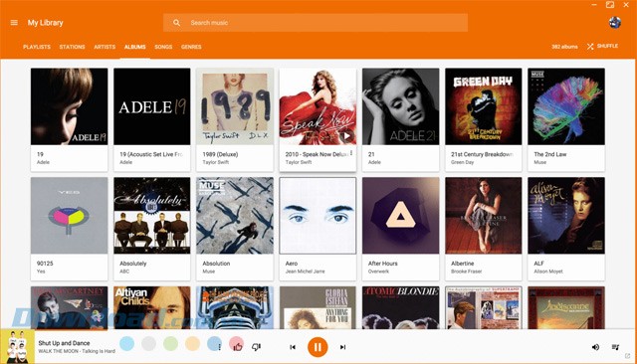Open artist Alison Moyet link
Screen dimensions: 637x364
[x=548, y=272]
